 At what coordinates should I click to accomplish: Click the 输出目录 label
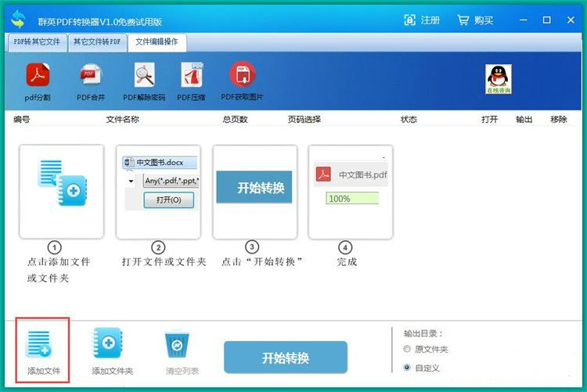point(423,333)
